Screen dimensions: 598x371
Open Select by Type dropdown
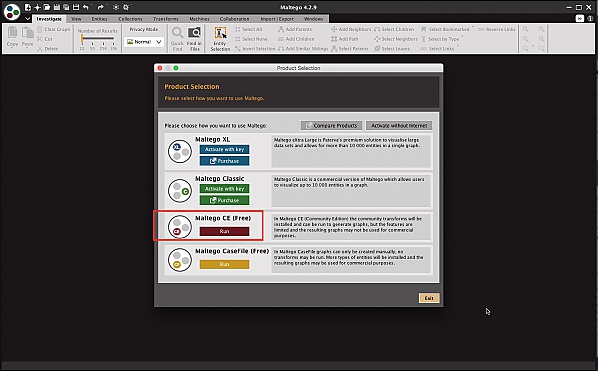(442, 39)
